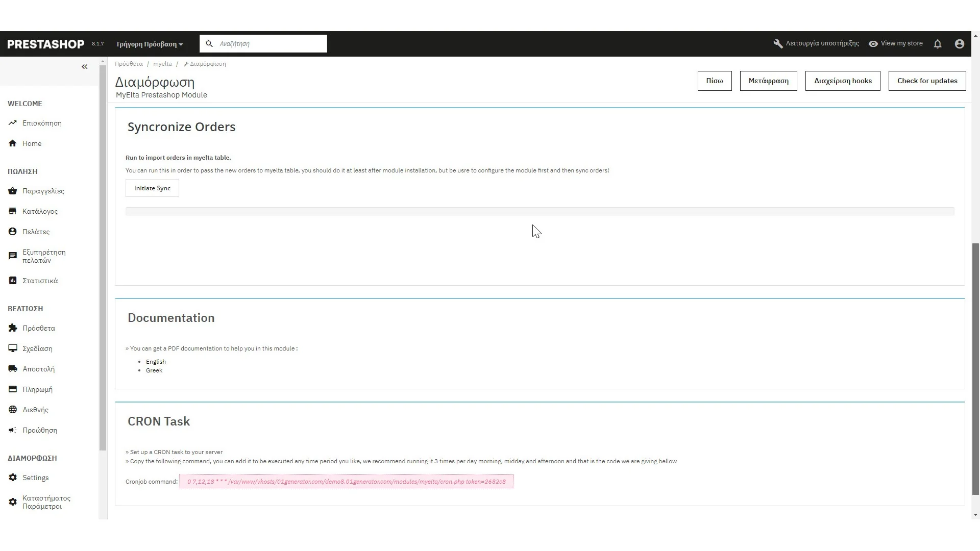Collapse the sidebar with double-chevron
The image size is (980, 551).
pyautogui.click(x=85, y=67)
